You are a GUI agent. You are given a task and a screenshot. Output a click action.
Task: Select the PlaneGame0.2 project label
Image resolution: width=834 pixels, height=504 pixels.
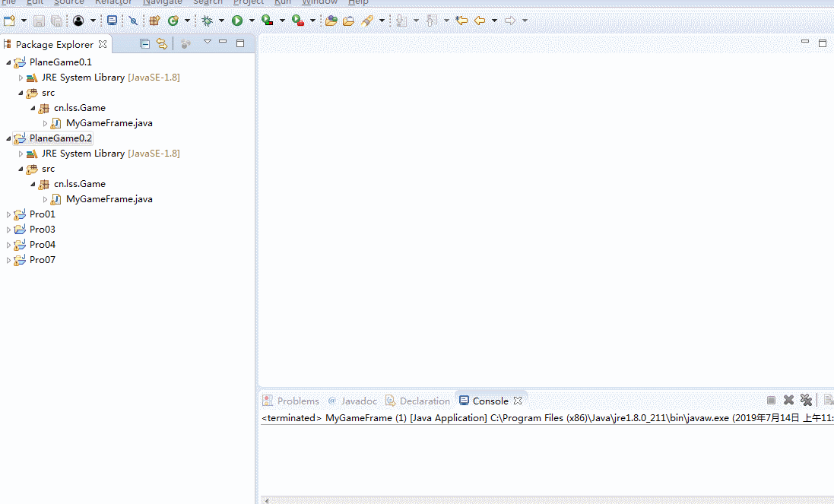61,138
